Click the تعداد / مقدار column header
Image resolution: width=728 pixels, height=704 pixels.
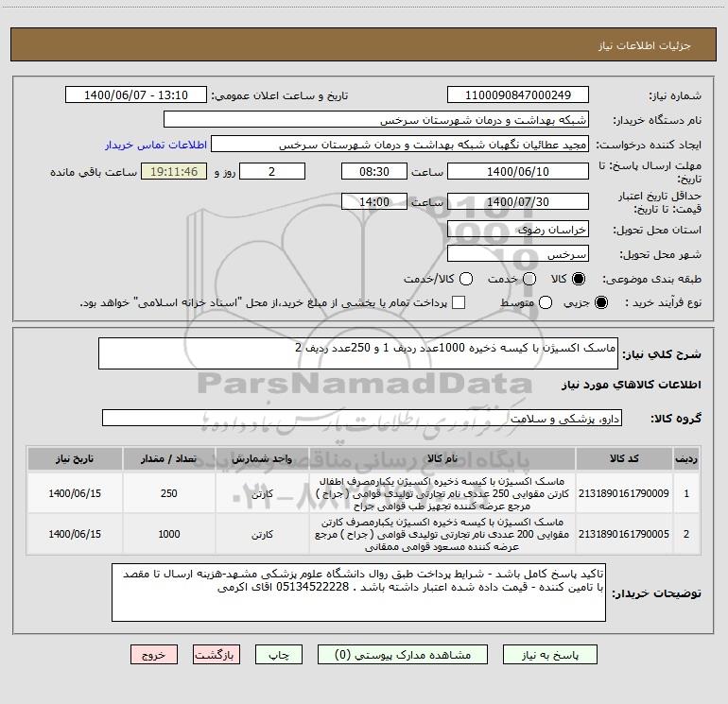pos(169,458)
